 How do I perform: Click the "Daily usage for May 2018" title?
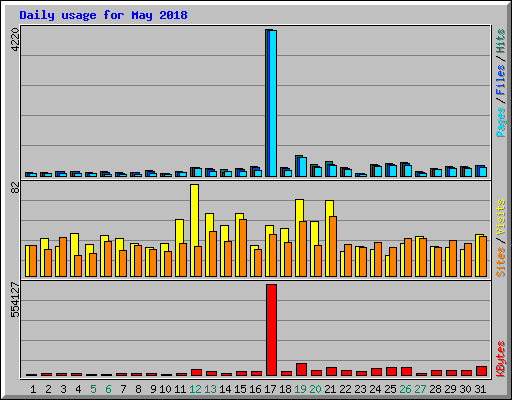(103, 15)
